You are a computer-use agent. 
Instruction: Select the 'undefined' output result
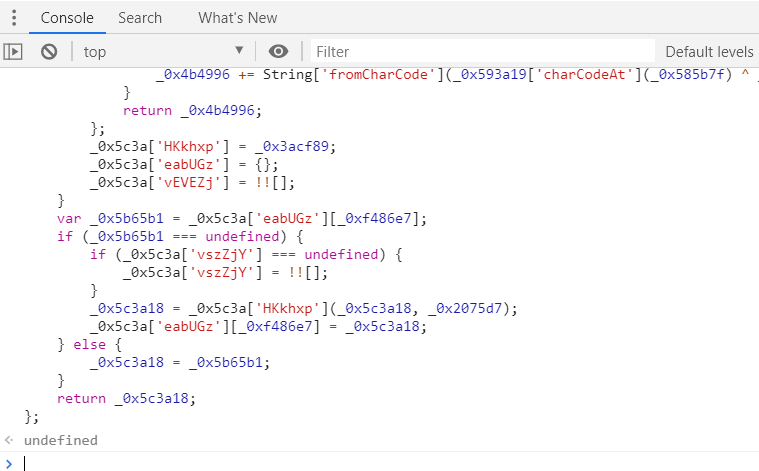[61, 440]
